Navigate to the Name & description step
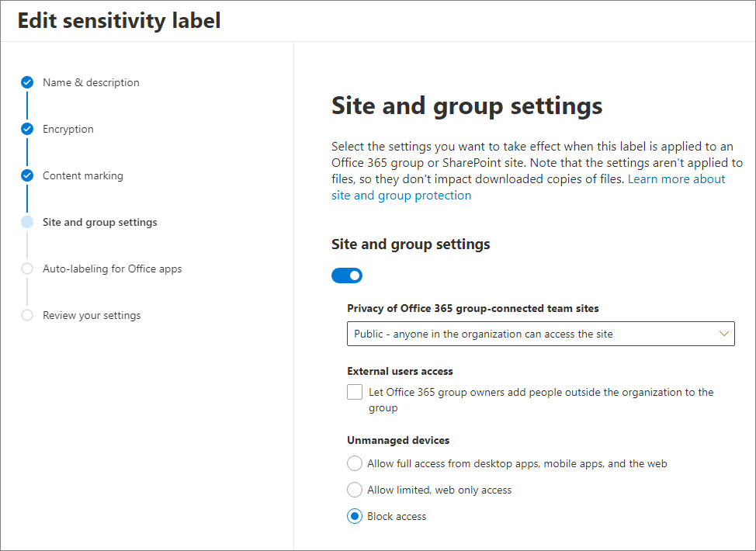This screenshot has height=551, width=756. coord(92,82)
